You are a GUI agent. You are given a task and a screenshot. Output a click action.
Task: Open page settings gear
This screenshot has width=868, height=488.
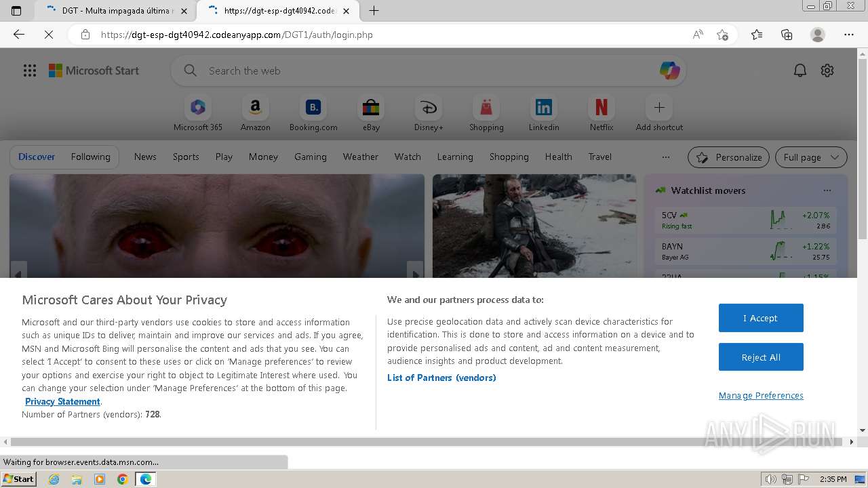coord(827,70)
